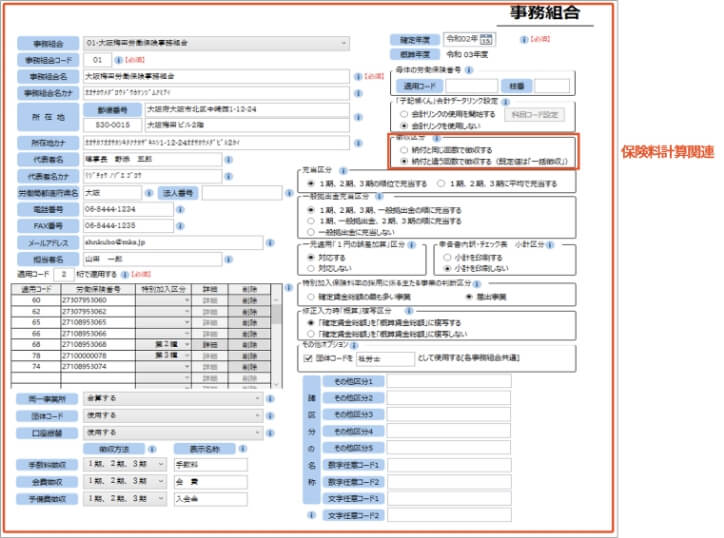Click info icon next to 代表者名 field
Viewport: 724px width, 538px height.
coord(229,160)
